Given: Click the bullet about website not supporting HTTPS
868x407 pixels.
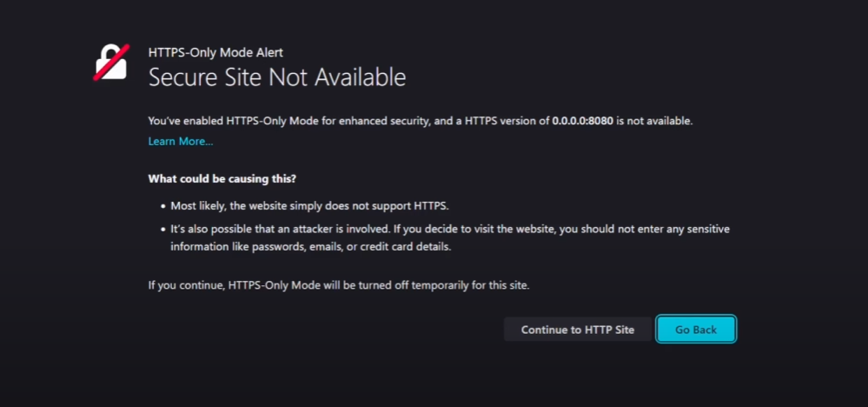Looking at the screenshot, I should click(x=309, y=206).
